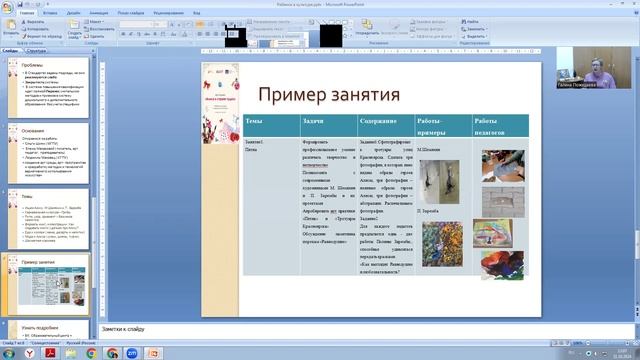This screenshot has width=640, height=360.
Task: Open the Макет layout dropdown
Action: coord(94,22)
